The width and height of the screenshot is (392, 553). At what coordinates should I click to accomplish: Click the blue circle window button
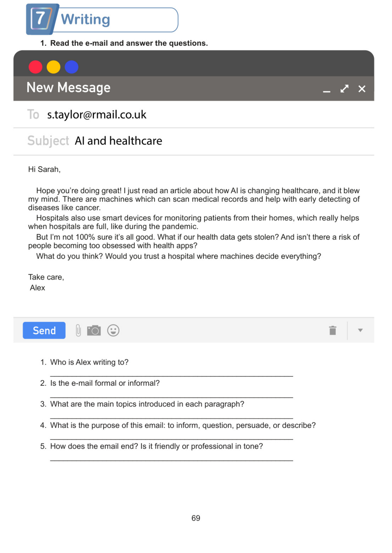71,67
